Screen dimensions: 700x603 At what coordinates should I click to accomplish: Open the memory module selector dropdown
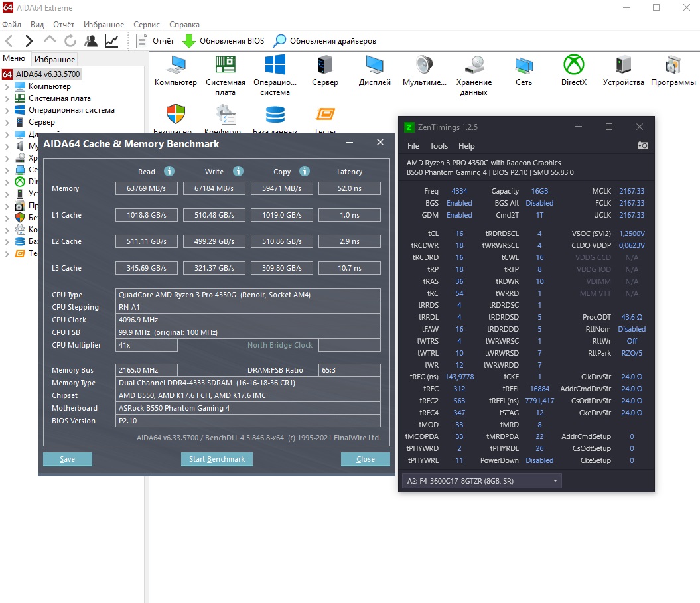point(482,481)
